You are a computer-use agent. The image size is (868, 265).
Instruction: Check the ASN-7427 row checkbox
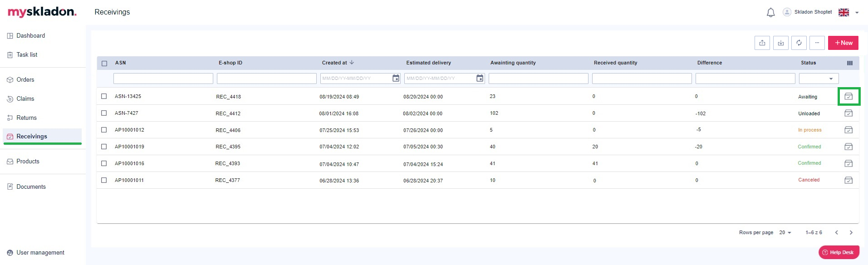[104, 113]
